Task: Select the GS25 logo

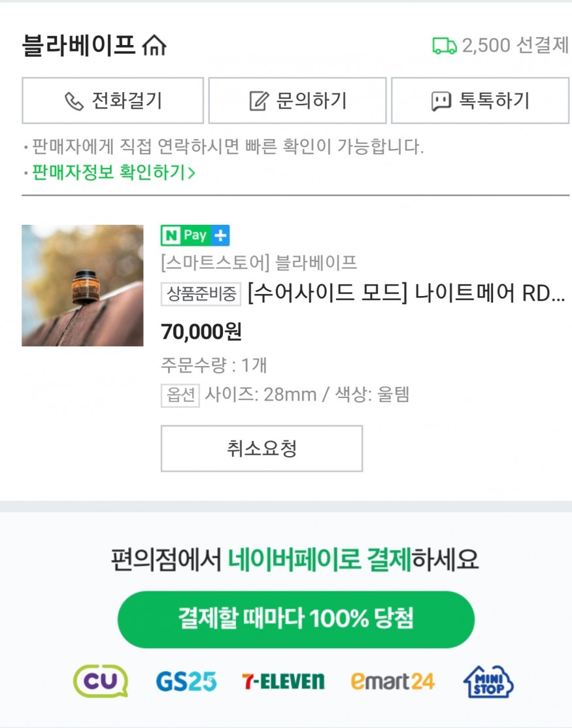Action: (x=186, y=682)
